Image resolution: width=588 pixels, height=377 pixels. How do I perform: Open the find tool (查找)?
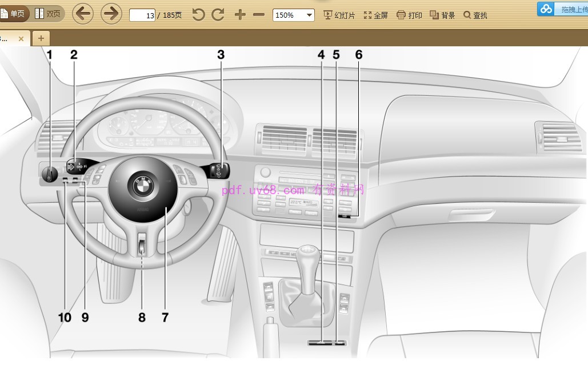tap(475, 15)
